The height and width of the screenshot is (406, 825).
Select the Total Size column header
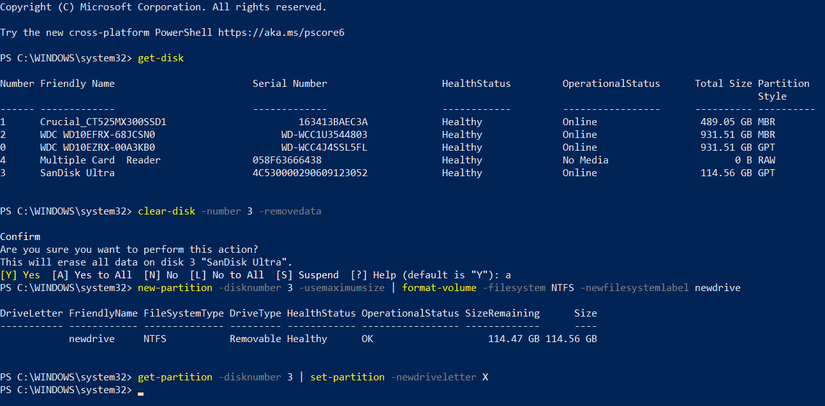(x=722, y=83)
